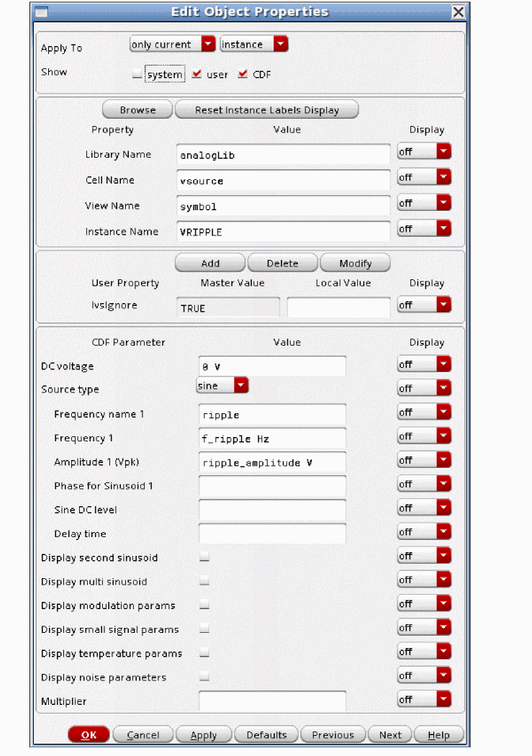Image resolution: width=532 pixels, height=756 pixels.
Task: Click the Add user property button
Action: 210,263
